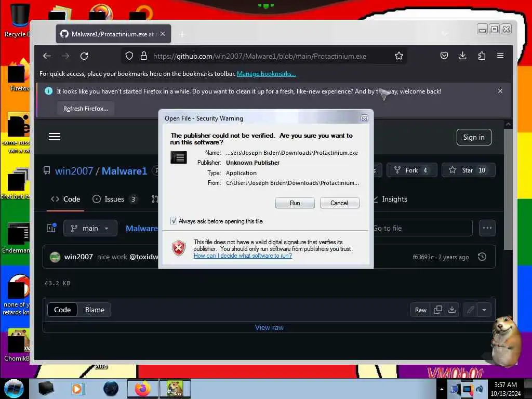Open GitHub's global navigation hamburger menu

coord(54,137)
